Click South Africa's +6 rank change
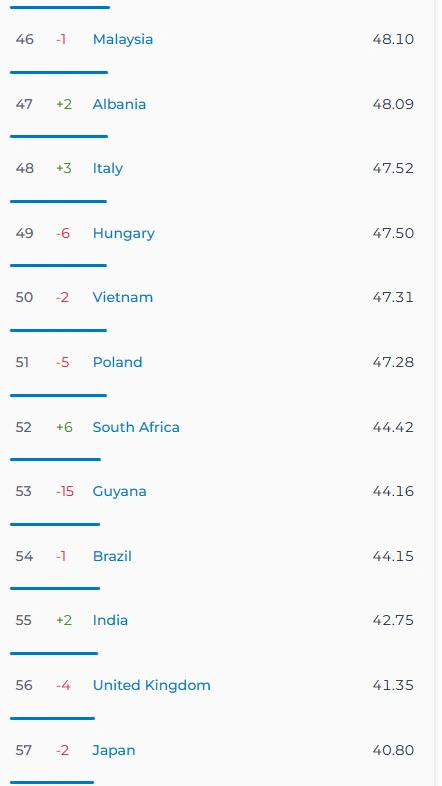442x786 pixels. point(64,427)
